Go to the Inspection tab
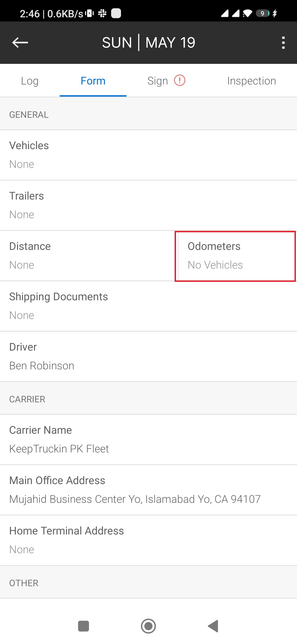The image size is (297, 644). (x=251, y=81)
